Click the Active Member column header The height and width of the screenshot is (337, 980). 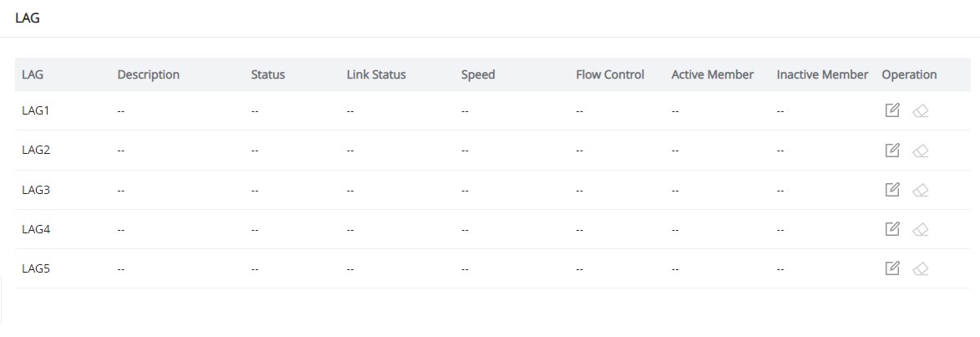click(x=713, y=74)
